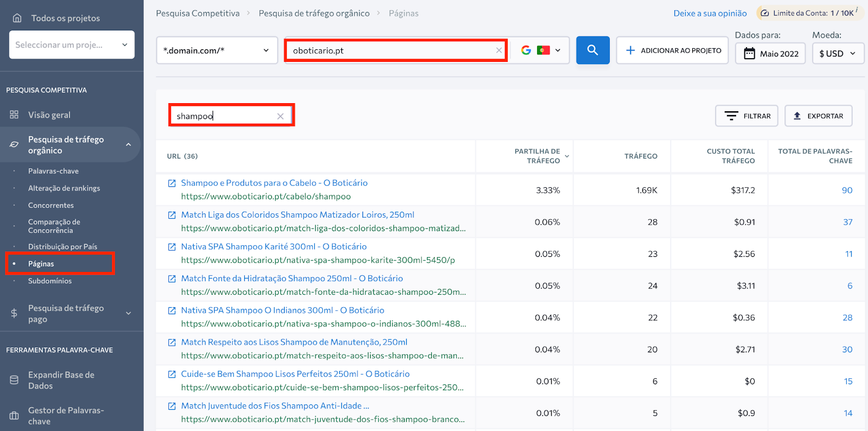Click the account limit gauge icon

pos(764,13)
